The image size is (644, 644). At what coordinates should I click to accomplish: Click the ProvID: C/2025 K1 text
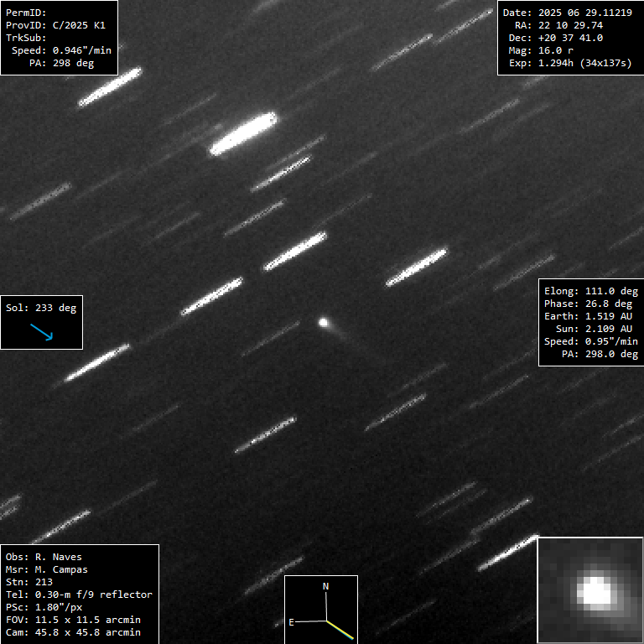(x=56, y=25)
